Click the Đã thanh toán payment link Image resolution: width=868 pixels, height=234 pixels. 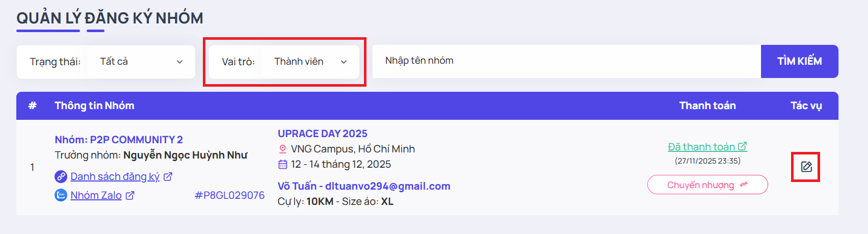[x=701, y=147]
